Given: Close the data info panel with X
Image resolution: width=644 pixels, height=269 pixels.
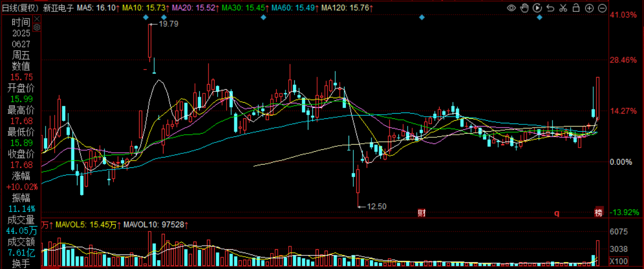Looking at the screenshot, I should (x=36, y=19).
